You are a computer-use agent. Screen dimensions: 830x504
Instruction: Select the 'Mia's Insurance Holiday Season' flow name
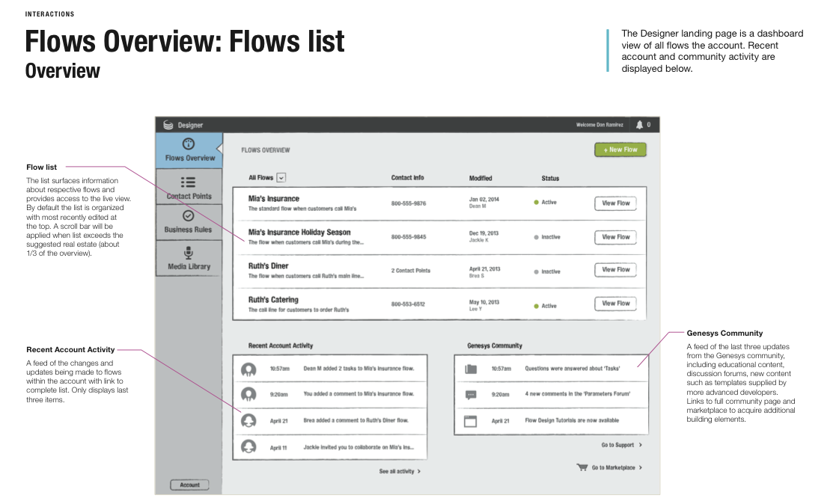(299, 232)
